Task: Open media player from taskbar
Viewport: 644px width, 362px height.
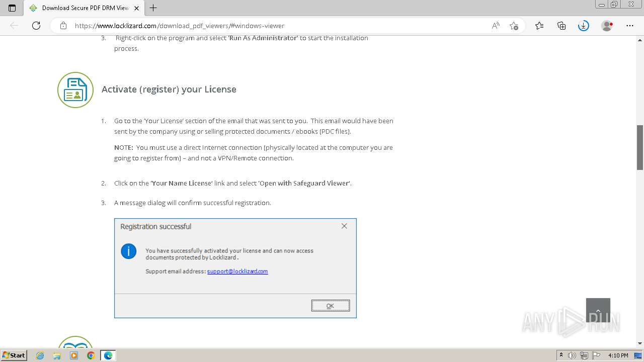Action: pyautogui.click(x=74, y=355)
